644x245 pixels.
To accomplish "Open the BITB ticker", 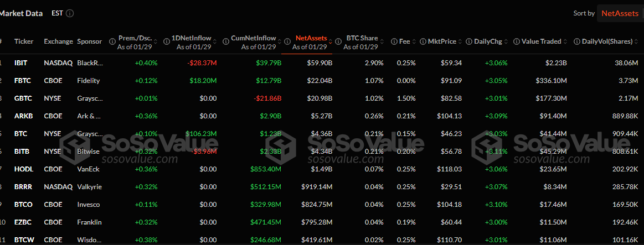I will 22,152.
